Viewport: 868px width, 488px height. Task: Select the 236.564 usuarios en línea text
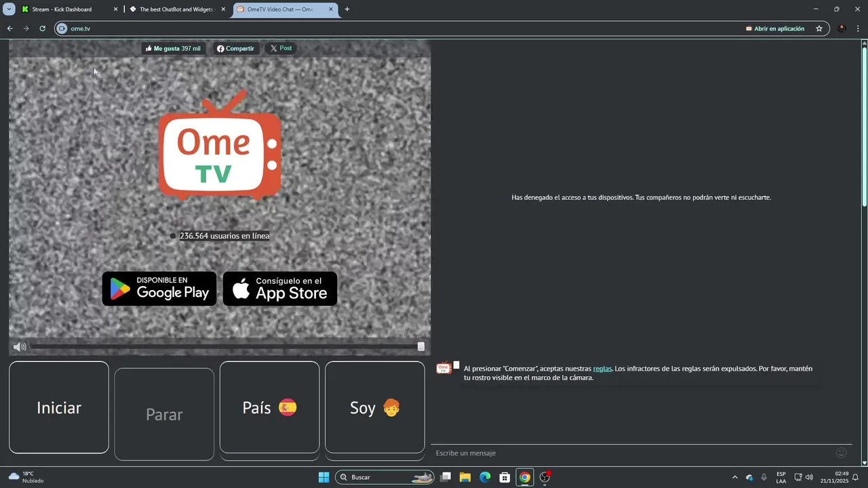point(224,236)
